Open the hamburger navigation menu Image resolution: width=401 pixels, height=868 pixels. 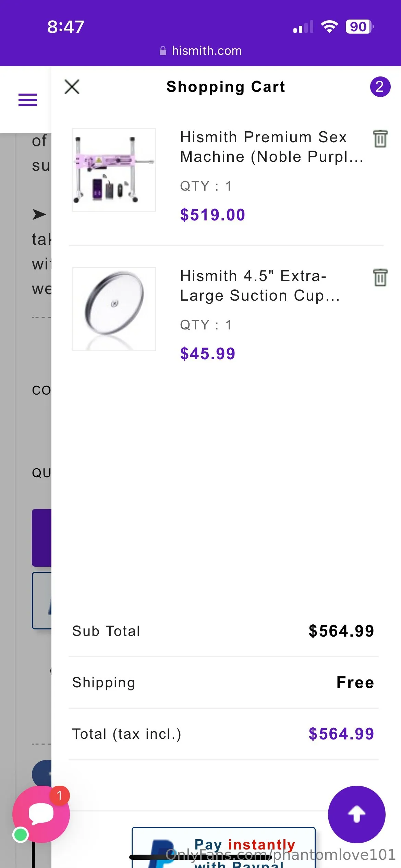pos(28,100)
